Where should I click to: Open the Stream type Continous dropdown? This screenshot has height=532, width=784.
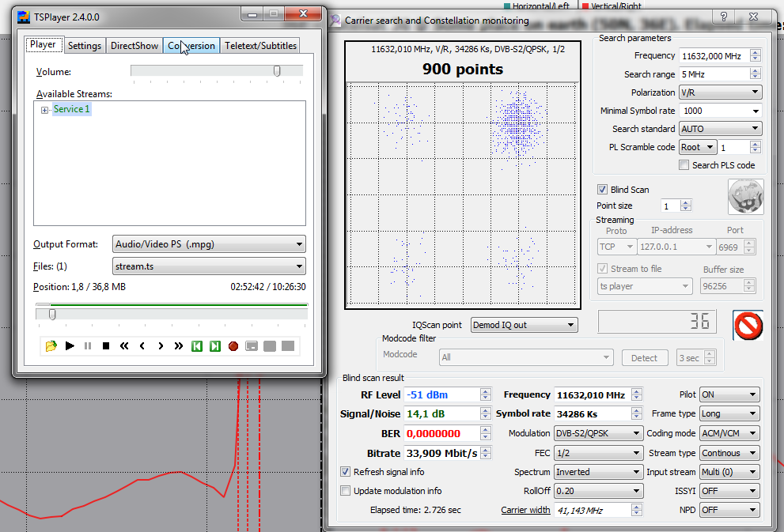[x=729, y=453]
